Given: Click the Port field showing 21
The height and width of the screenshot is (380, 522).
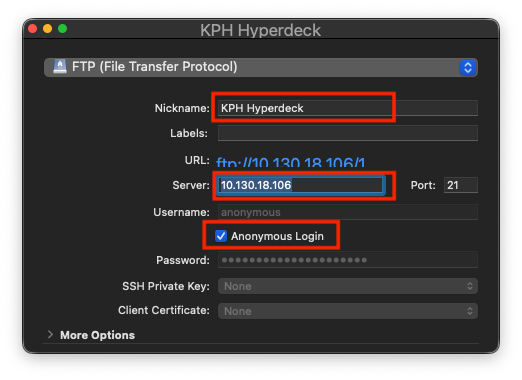Looking at the screenshot, I should (x=461, y=185).
